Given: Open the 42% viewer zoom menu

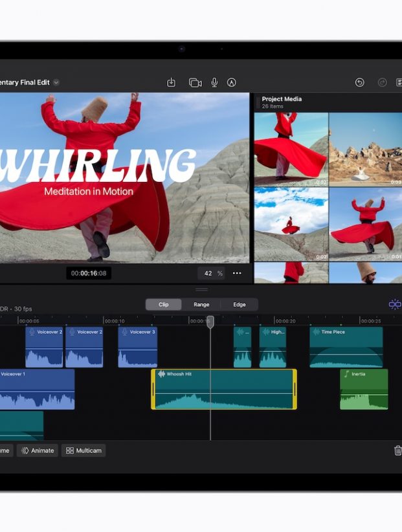Looking at the screenshot, I should tap(212, 273).
